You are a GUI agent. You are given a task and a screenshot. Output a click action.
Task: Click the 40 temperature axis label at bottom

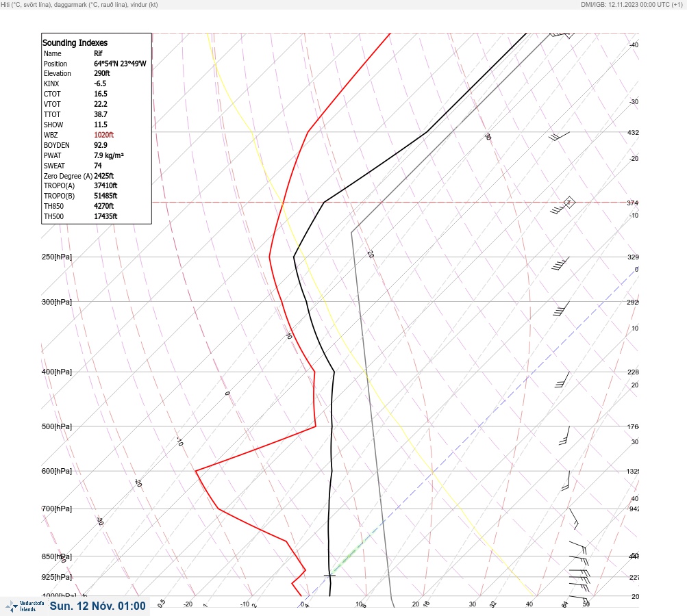pyautogui.click(x=529, y=604)
